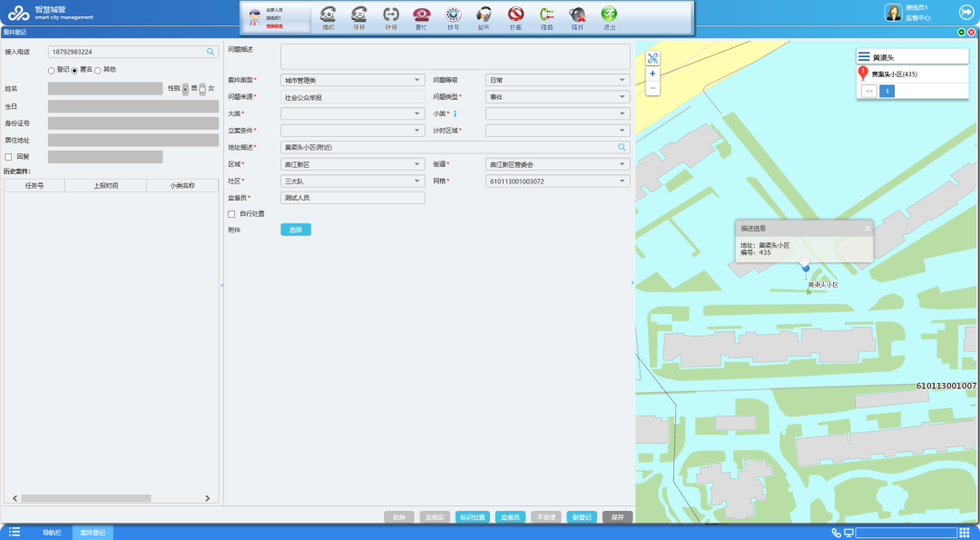
Task: Click the red 置忙 busy phone icon
Action: coord(422,15)
